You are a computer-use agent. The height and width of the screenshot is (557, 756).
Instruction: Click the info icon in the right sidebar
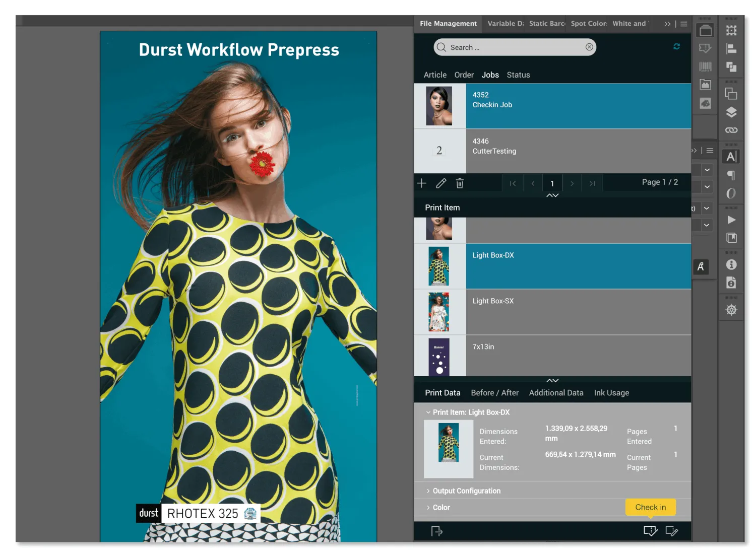(x=731, y=264)
